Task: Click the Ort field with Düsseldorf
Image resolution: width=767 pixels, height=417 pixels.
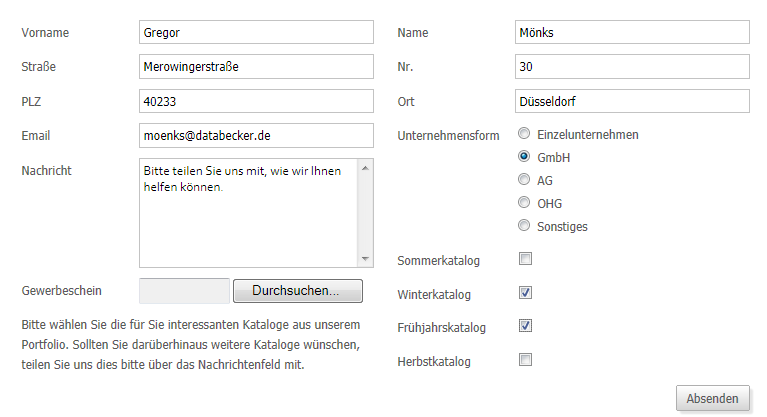Action: 631,101
